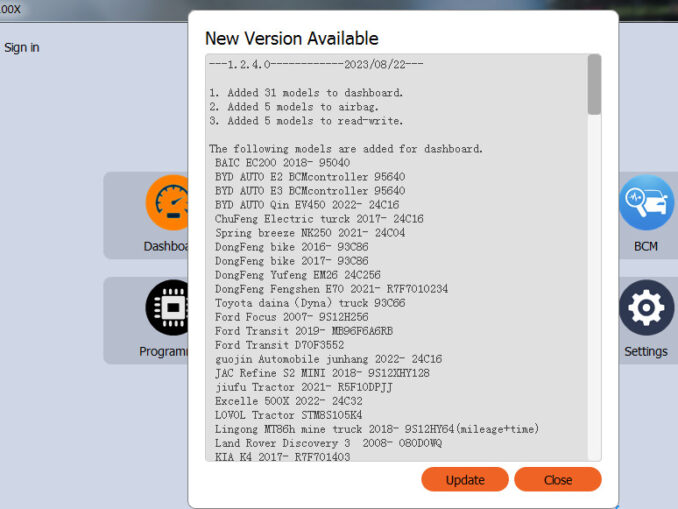Click the 'New Version Available' dialog title

click(291, 39)
